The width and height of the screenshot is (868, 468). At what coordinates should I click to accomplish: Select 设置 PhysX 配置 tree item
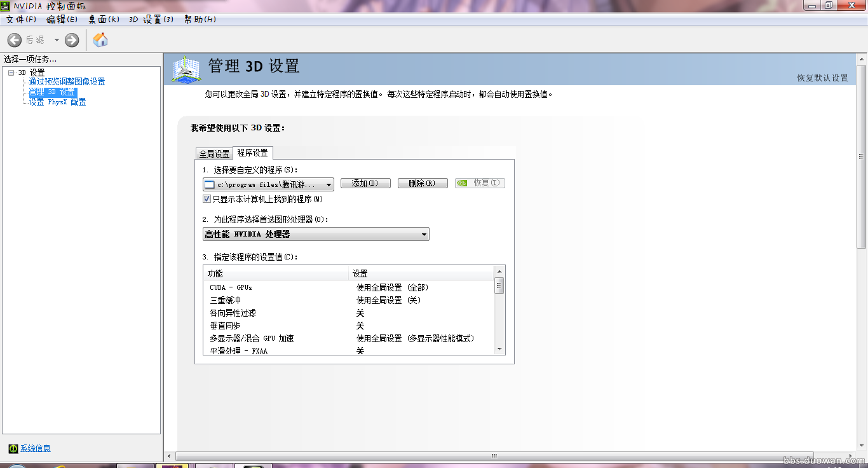(x=57, y=102)
